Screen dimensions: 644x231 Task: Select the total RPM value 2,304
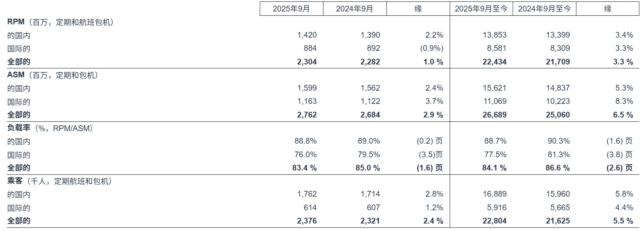[x=307, y=62]
